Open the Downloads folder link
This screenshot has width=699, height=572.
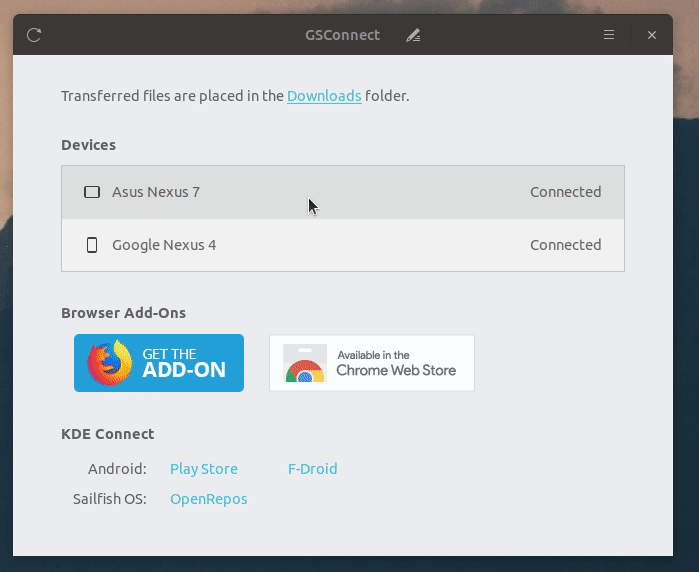pos(324,96)
